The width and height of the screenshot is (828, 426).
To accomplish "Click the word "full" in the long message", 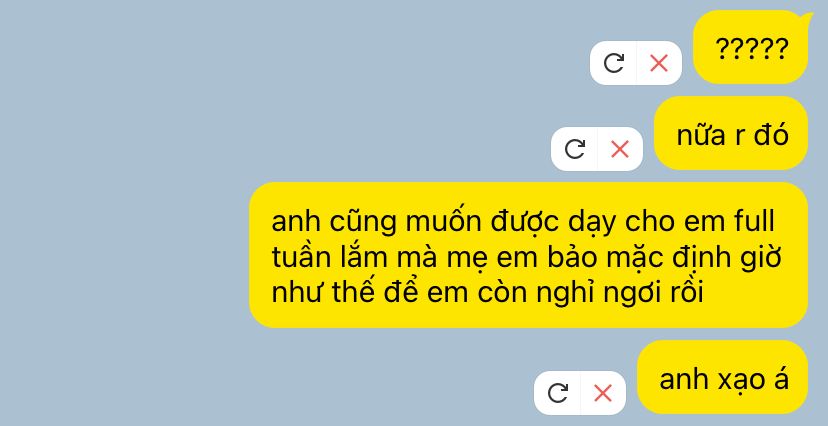I will click(x=754, y=222).
